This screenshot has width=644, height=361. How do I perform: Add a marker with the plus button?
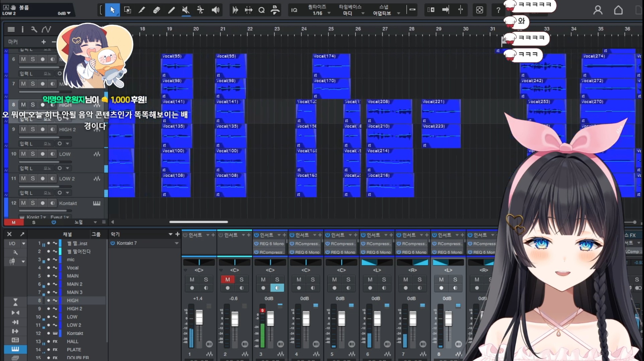point(43,42)
